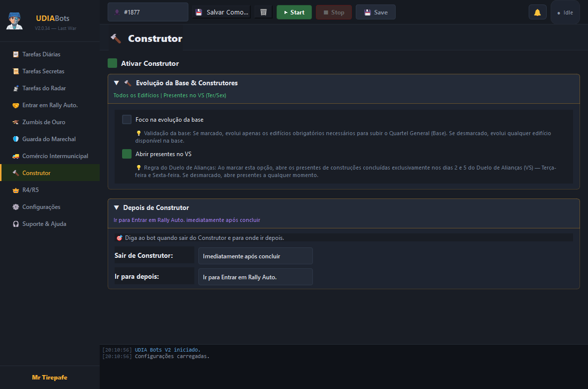Open the Sair de Construtor dropdown

(255, 256)
